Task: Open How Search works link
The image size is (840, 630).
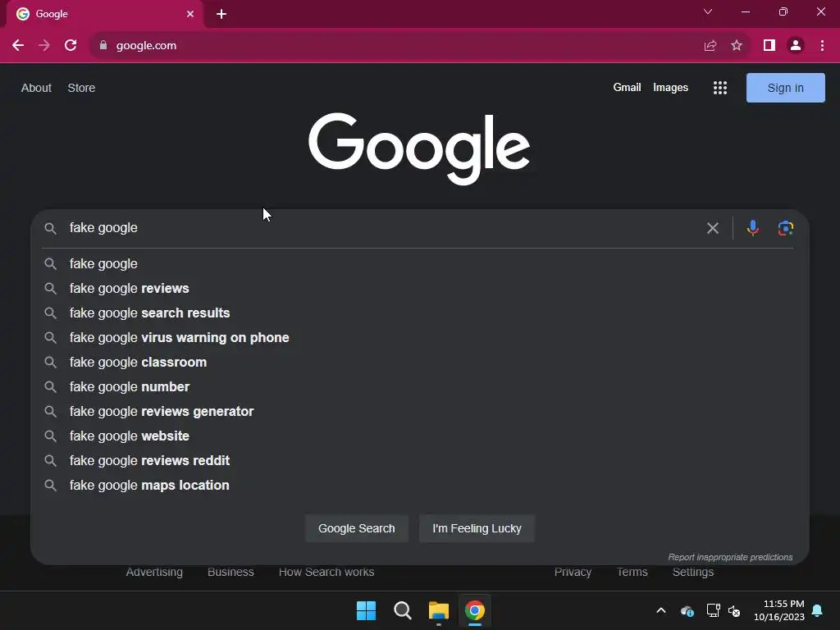Action: coord(326,572)
